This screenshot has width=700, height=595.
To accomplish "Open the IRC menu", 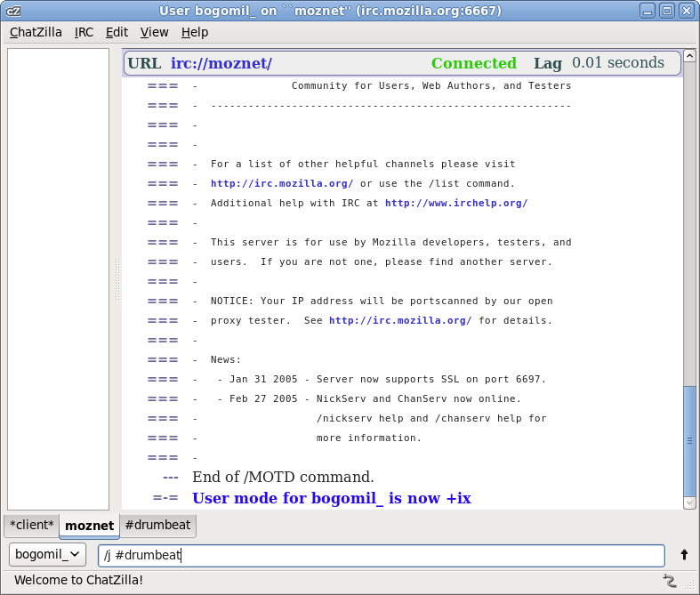I will (84, 32).
